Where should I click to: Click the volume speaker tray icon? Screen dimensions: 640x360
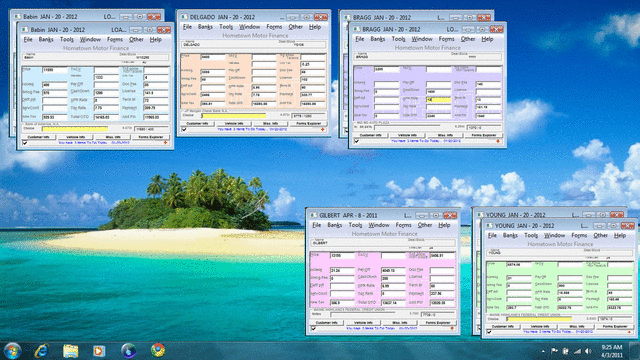pos(588,351)
